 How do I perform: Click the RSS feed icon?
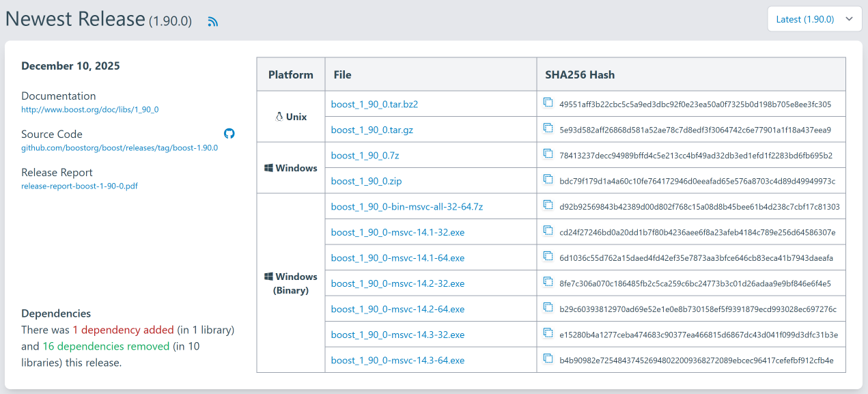(212, 21)
